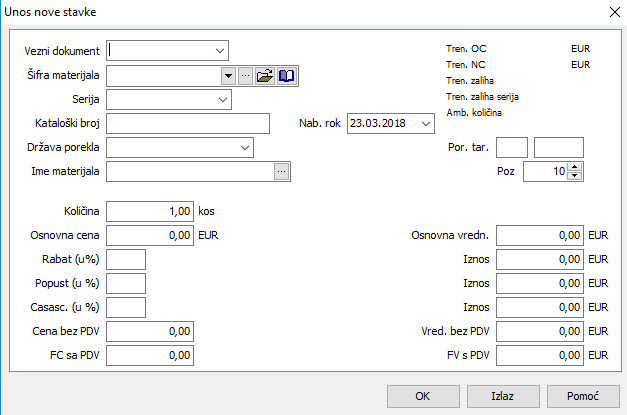
Task: Expand the Država porekla dropdown
Action: 245,148
